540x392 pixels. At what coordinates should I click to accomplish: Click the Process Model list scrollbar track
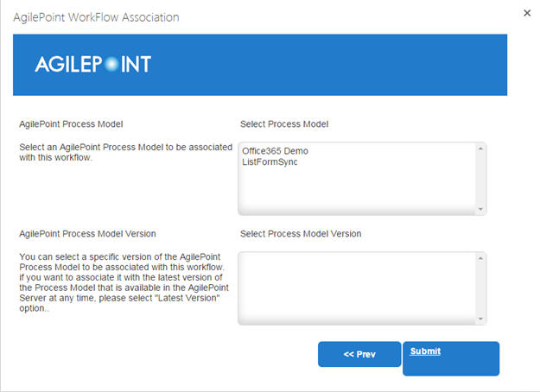pos(480,179)
